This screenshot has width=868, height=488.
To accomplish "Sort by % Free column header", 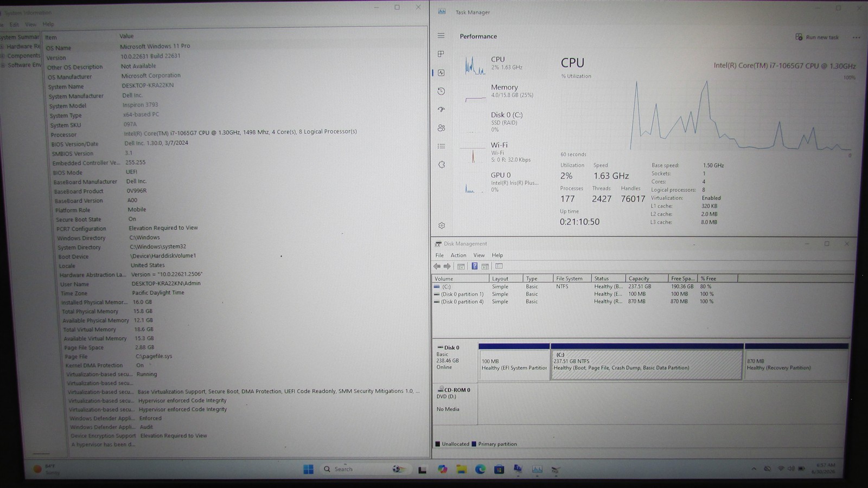I will pos(717,279).
